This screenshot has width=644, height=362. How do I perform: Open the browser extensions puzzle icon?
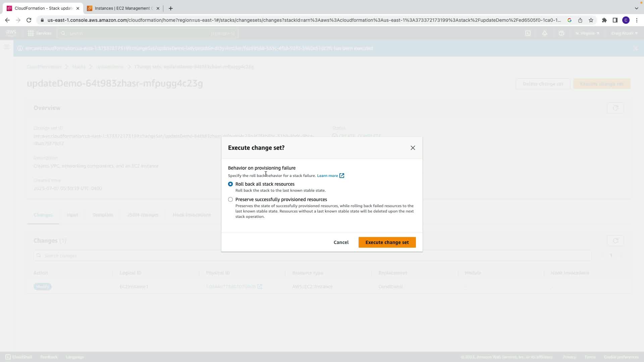click(604, 20)
